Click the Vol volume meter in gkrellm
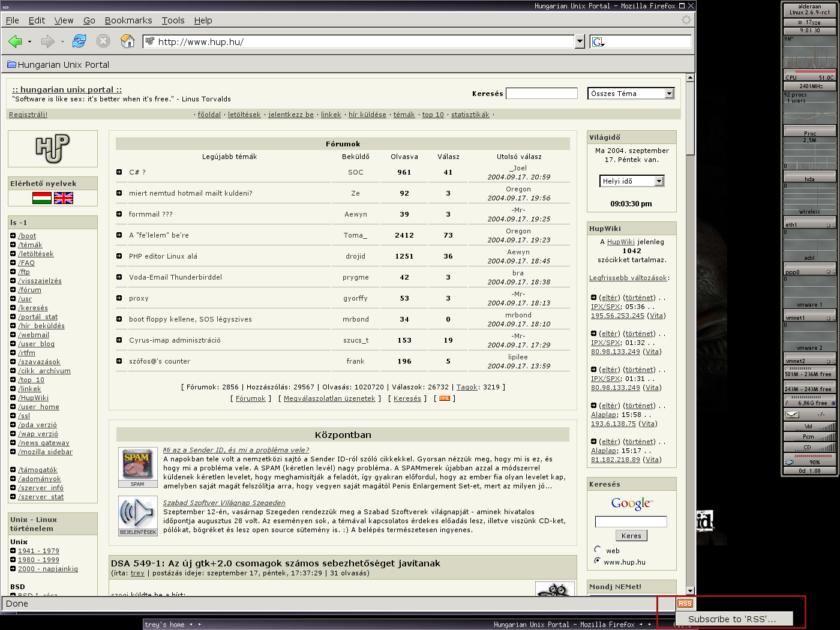Screen dimensions: 840x630 (x=809, y=427)
